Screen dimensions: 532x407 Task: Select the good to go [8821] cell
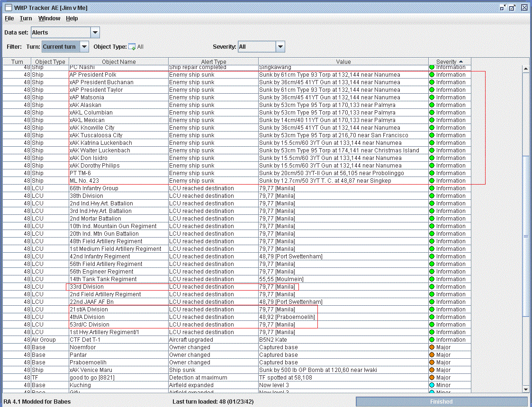click(x=118, y=378)
